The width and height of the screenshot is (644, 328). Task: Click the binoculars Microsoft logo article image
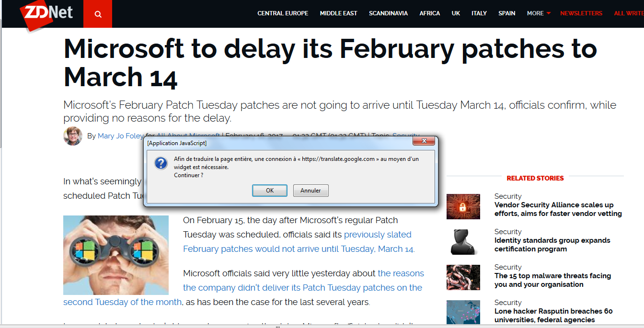coord(116,255)
